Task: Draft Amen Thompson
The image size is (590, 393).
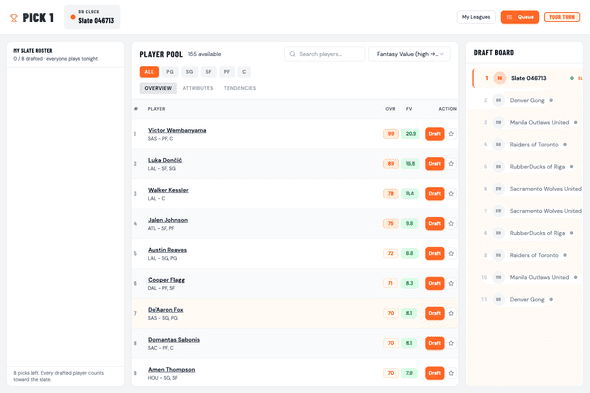Action: coord(435,373)
